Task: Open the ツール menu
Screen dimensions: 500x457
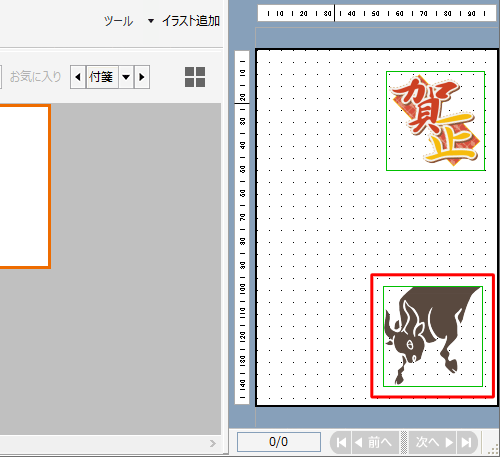Action: [x=118, y=21]
